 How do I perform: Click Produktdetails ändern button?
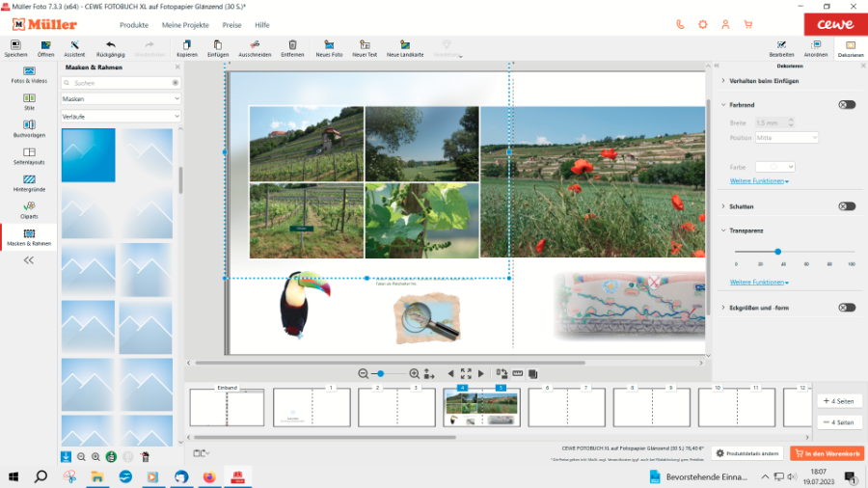pos(747,453)
